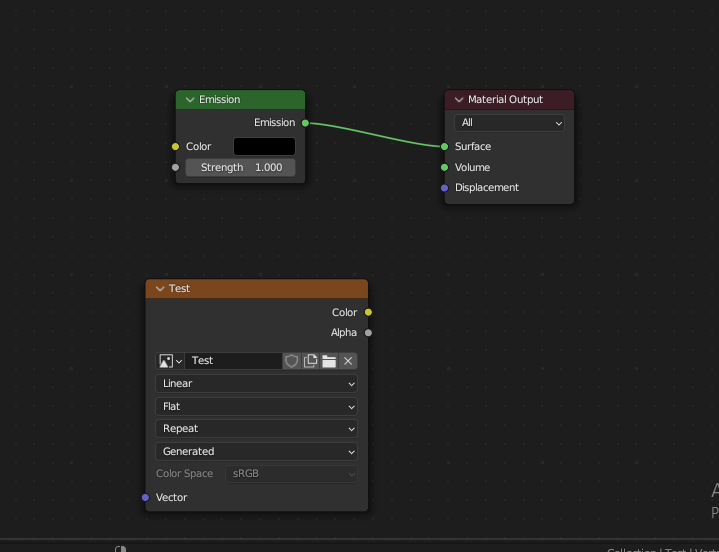The width and height of the screenshot is (719, 552).
Task: Select the Material Output node header title
Action: pyautogui.click(x=505, y=99)
